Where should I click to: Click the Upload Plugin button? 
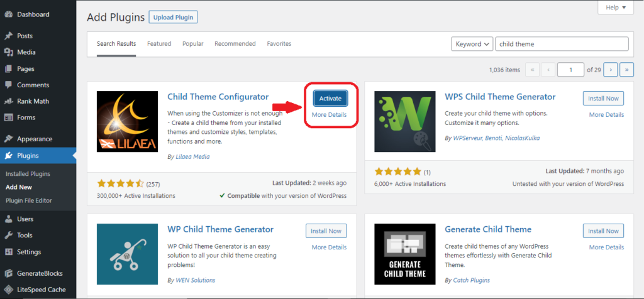click(173, 18)
